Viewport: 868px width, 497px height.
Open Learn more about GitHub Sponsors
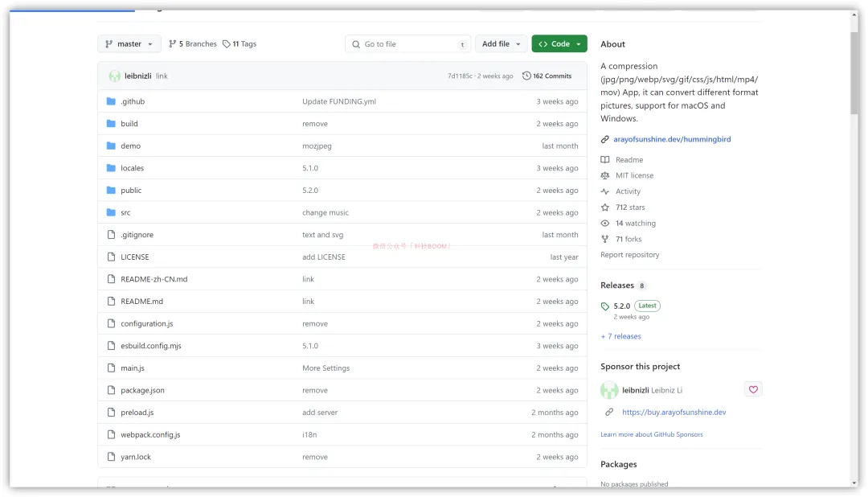(652, 434)
